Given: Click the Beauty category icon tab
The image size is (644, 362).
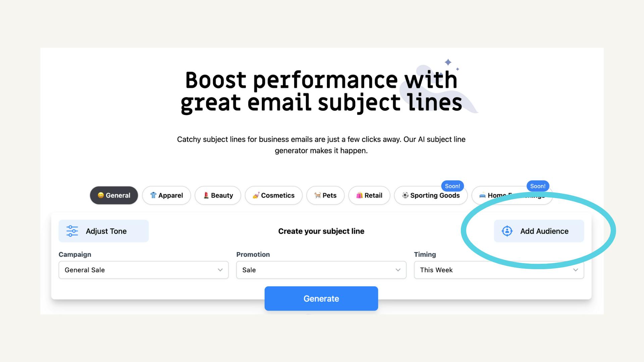Looking at the screenshot, I should 218,195.
